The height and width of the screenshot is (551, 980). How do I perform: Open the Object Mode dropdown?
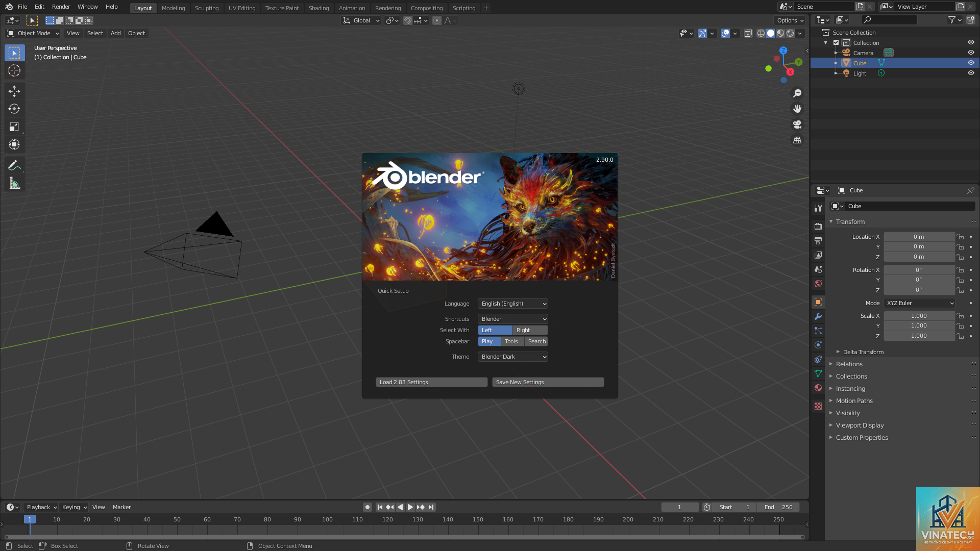pos(33,33)
